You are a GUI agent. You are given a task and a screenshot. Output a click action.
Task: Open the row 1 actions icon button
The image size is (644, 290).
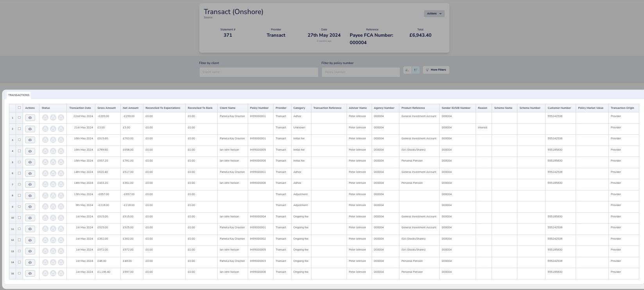(x=30, y=117)
